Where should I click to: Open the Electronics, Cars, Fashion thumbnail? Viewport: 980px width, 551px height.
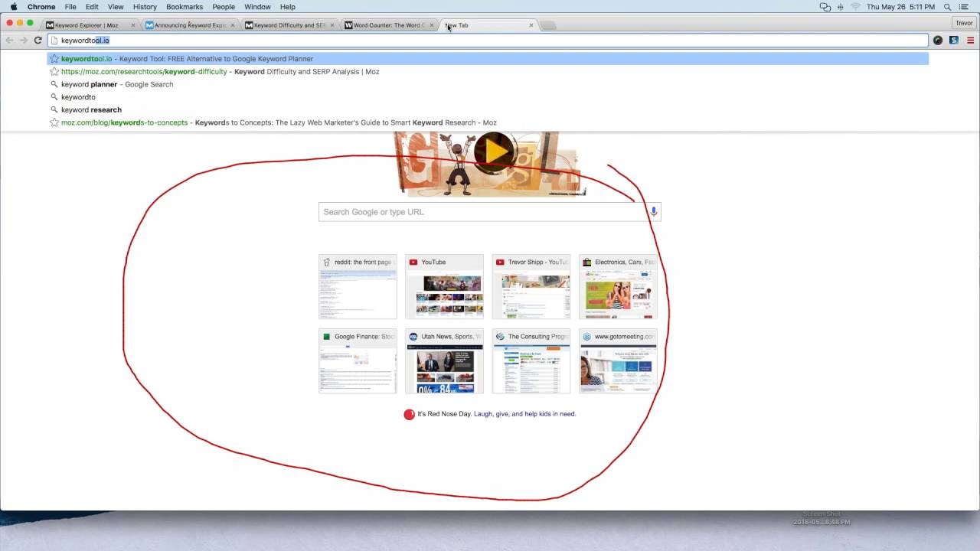click(x=618, y=286)
